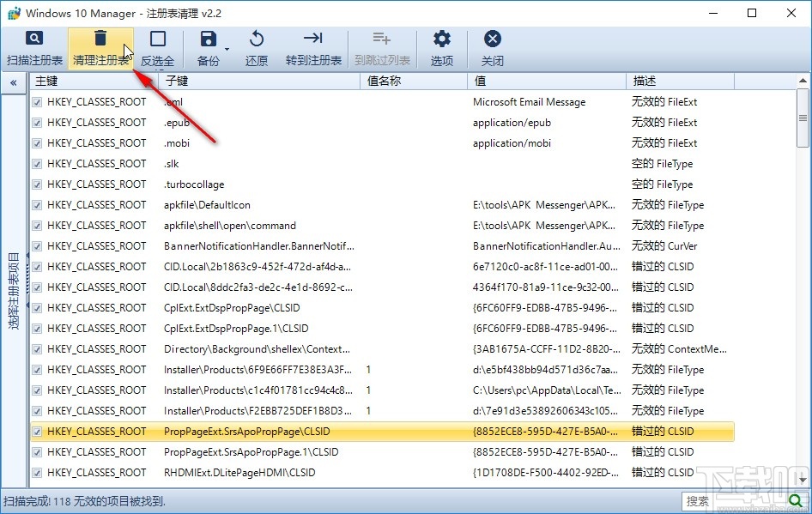812x514 pixels.
Task: Run the search using the green magnifier icon
Action: 797,500
